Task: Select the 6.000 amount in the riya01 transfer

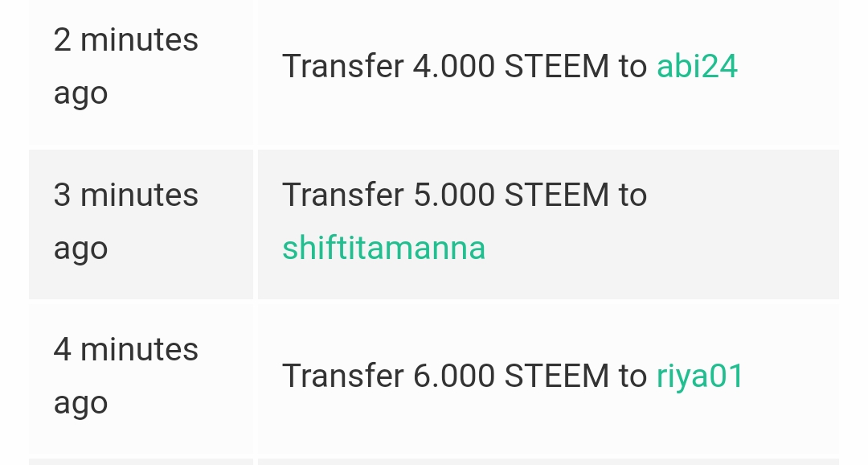Action: pyautogui.click(x=454, y=376)
